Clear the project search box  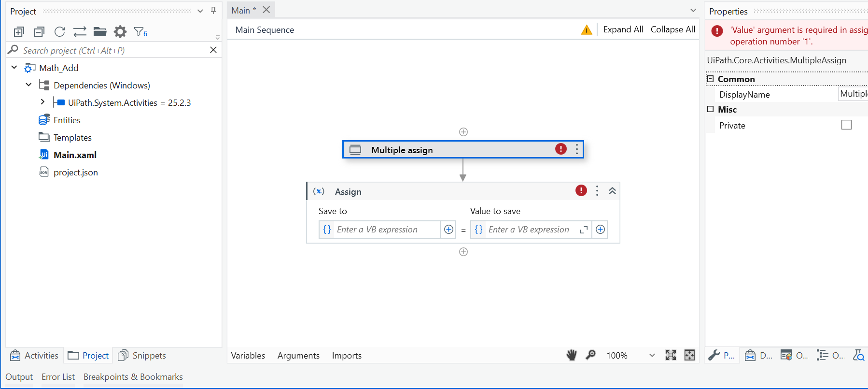click(213, 50)
